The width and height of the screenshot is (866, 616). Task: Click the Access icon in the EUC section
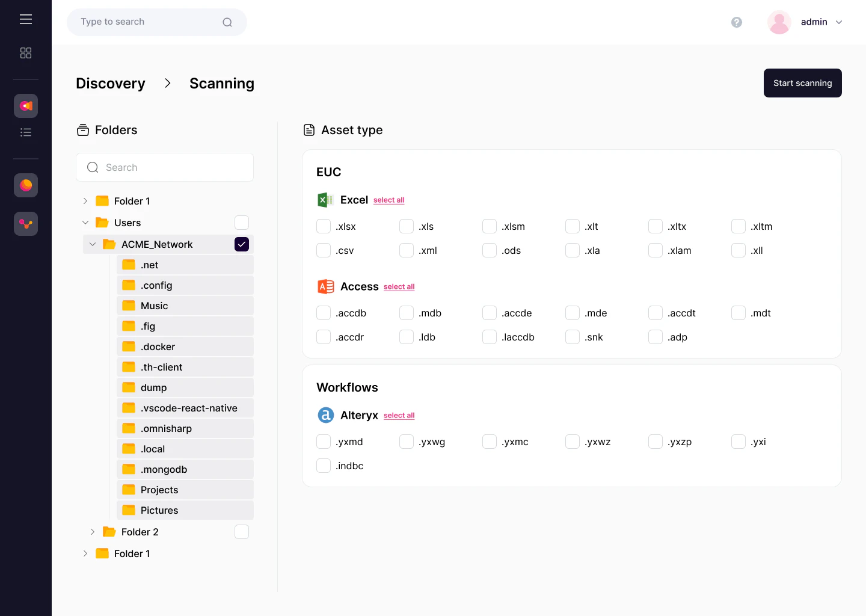[x=325, y=287]
